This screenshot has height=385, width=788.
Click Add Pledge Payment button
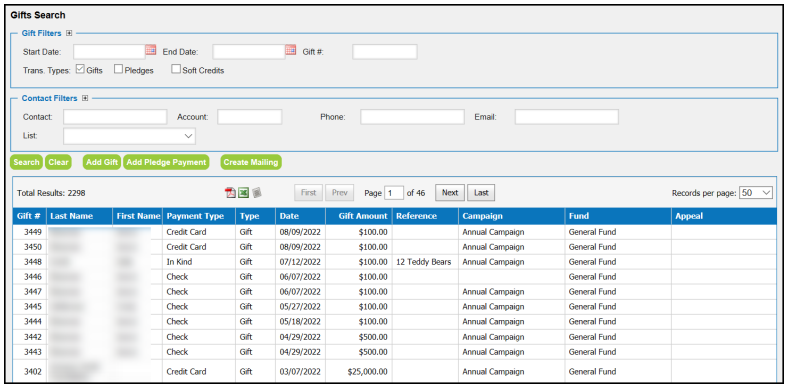[166, 162]
